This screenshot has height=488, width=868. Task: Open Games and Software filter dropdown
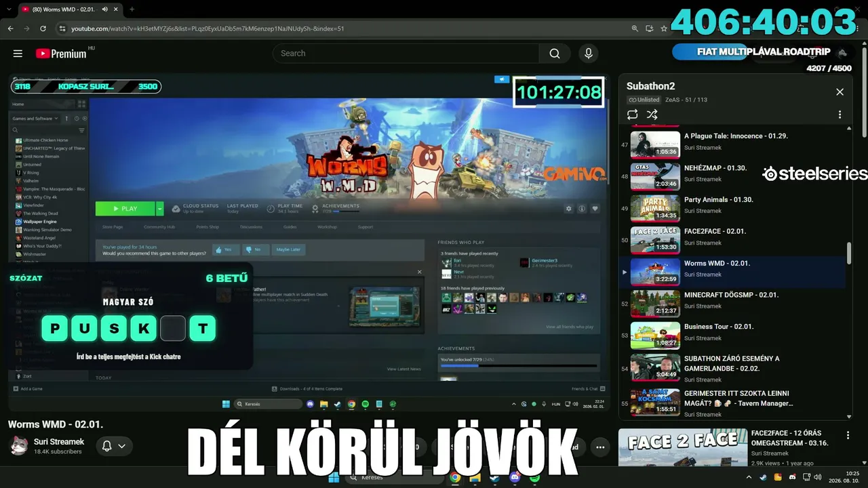coord(34,119)
